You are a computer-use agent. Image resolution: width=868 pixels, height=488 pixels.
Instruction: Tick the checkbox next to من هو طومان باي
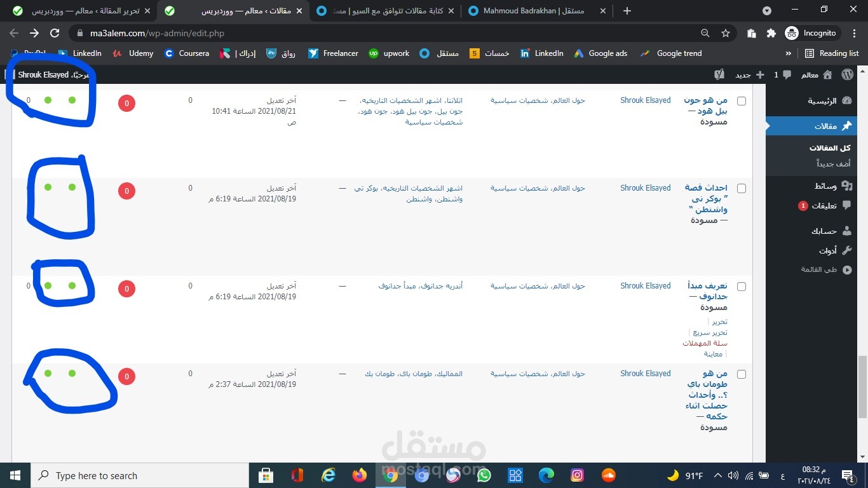(741, 374)
